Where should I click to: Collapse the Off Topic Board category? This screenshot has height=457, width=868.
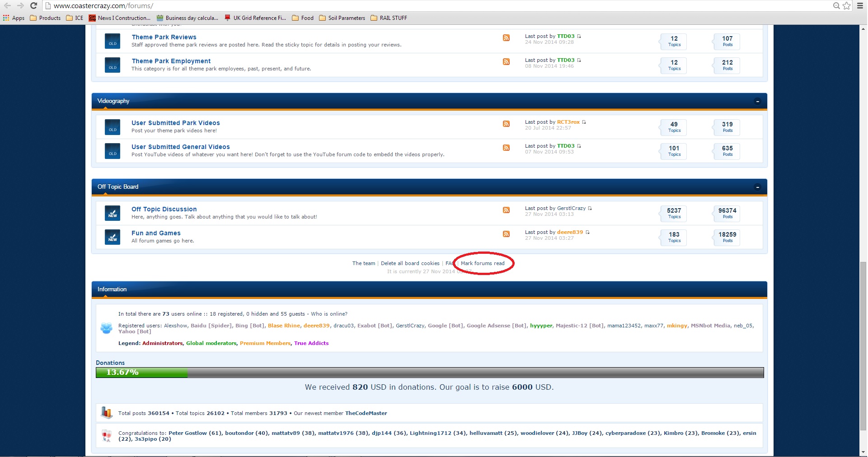[757, 187]
